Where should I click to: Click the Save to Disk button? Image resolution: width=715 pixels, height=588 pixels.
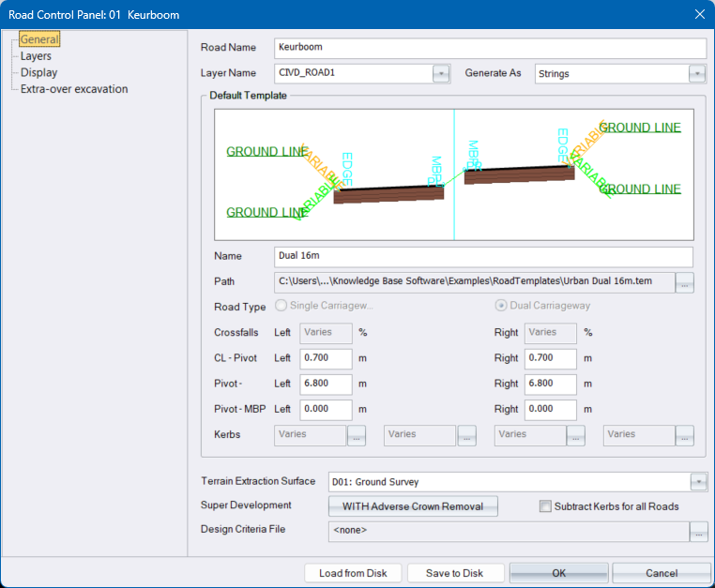tap(454, 573)
